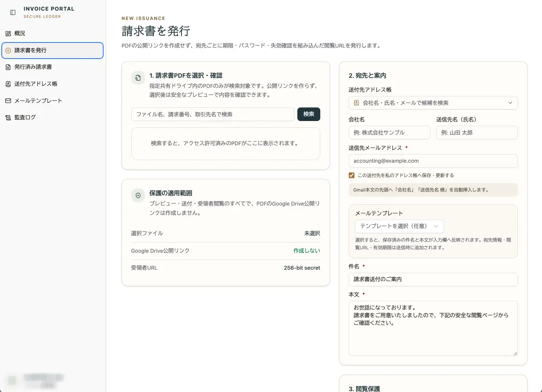Click the 送信先メールアドレス input field
Screen dimensions: 542x392
click(x=433, y=161)
